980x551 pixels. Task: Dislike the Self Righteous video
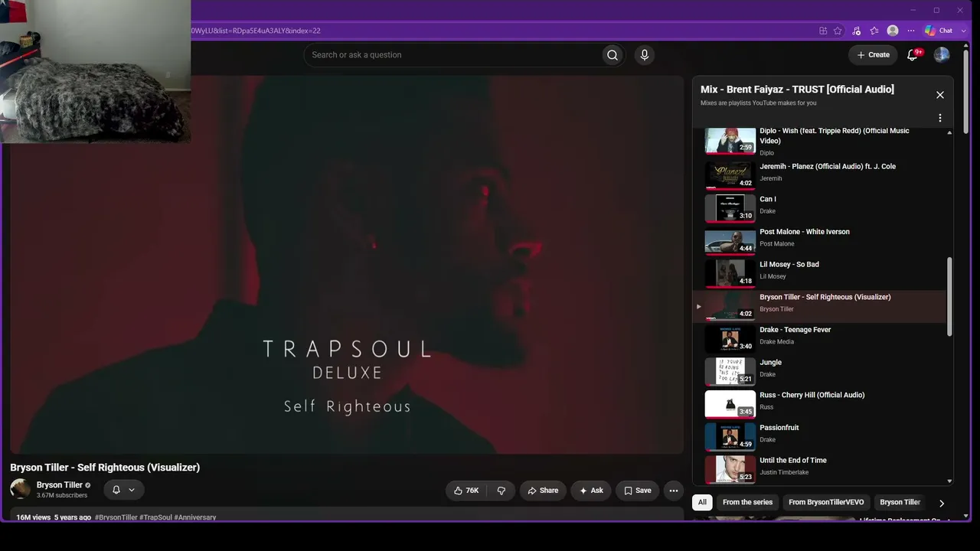pyautogui.click(x=501, y=491)
